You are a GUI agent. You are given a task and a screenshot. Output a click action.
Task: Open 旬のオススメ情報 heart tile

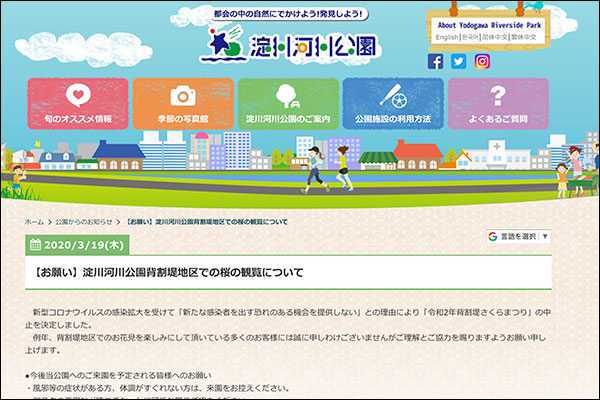click(78, 103)
